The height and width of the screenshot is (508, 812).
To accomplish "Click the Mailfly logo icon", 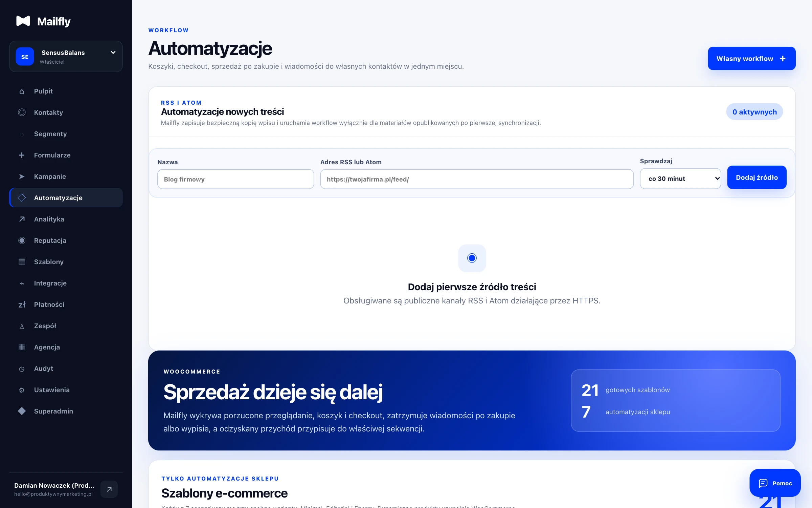I will click(23, 21).
